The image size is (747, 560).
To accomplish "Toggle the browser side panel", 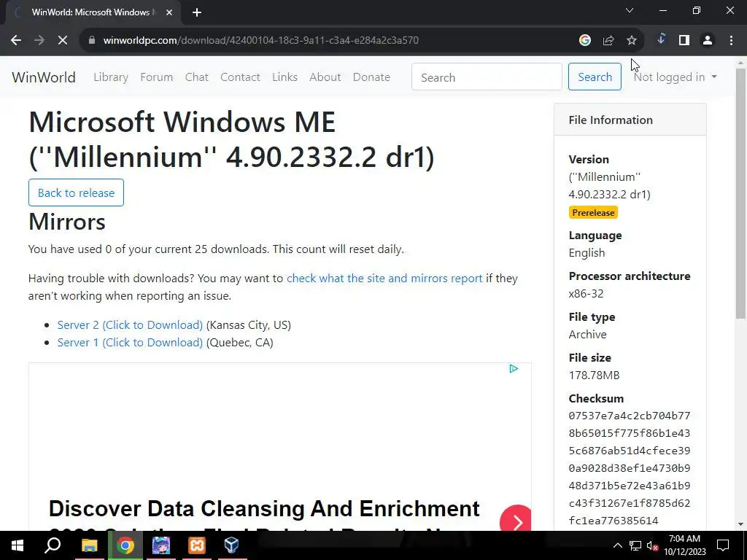I will point(684,40).
